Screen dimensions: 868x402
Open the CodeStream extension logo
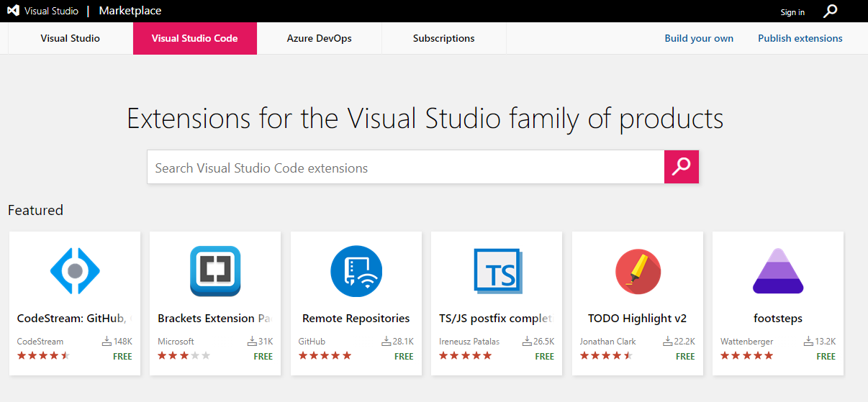pyautogui.click(x=75, y=270)
